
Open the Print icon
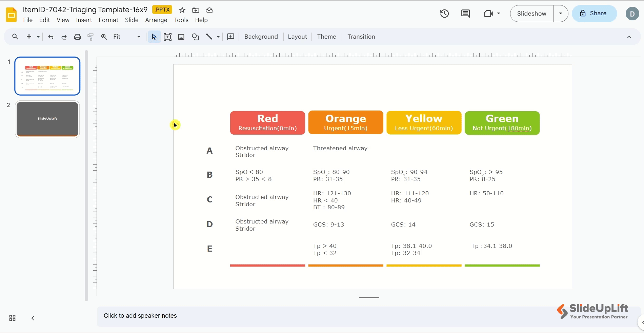(77, 37)
